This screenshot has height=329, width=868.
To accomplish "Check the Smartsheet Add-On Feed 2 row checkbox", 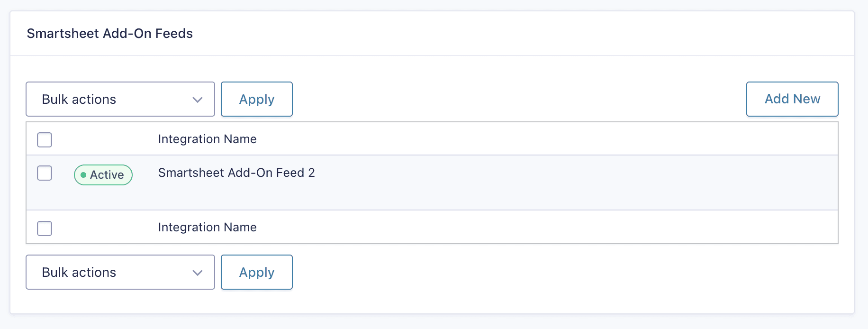I will (x=45, y=173).
